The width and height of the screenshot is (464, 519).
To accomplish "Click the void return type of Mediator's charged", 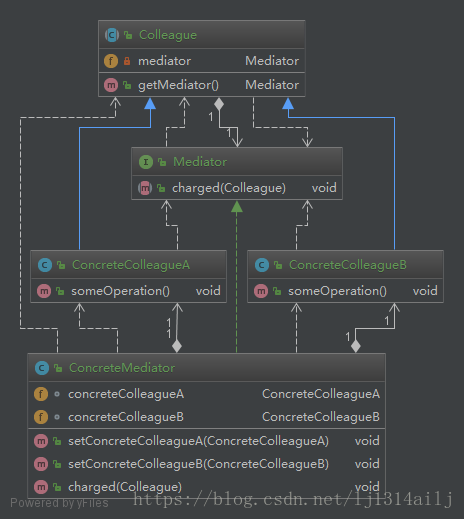I will tap(324, 188).
